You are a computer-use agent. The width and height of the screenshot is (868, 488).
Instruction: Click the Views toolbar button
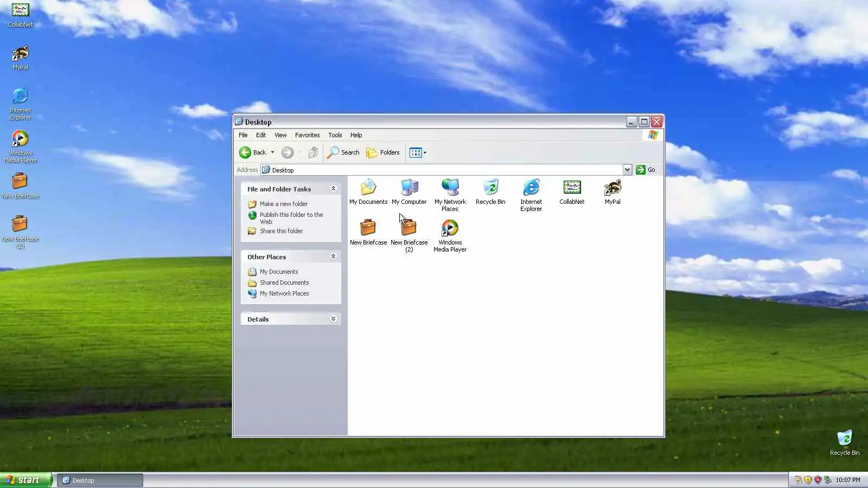418,152
